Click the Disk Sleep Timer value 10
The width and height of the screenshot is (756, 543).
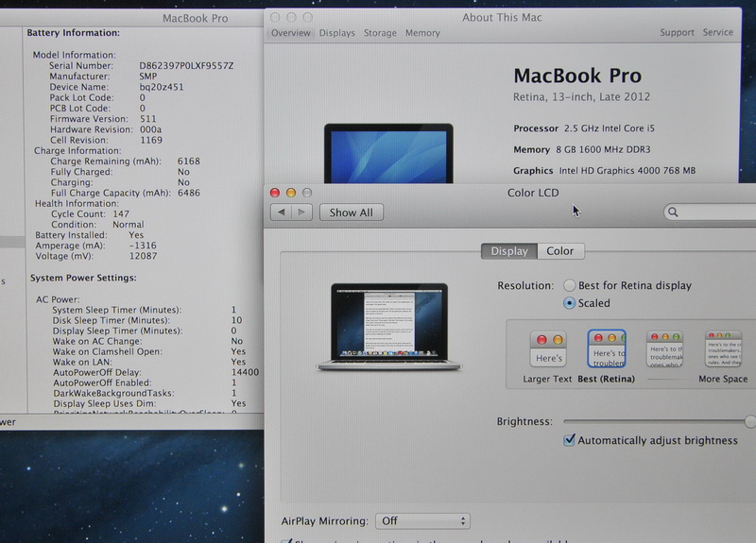pyautogui.click(x=237, y=320)
